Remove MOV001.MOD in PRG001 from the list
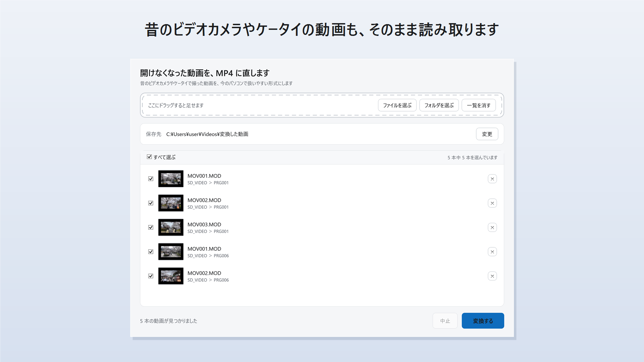Viewport: 644px width, 362px height. click(x=492, y=179)
